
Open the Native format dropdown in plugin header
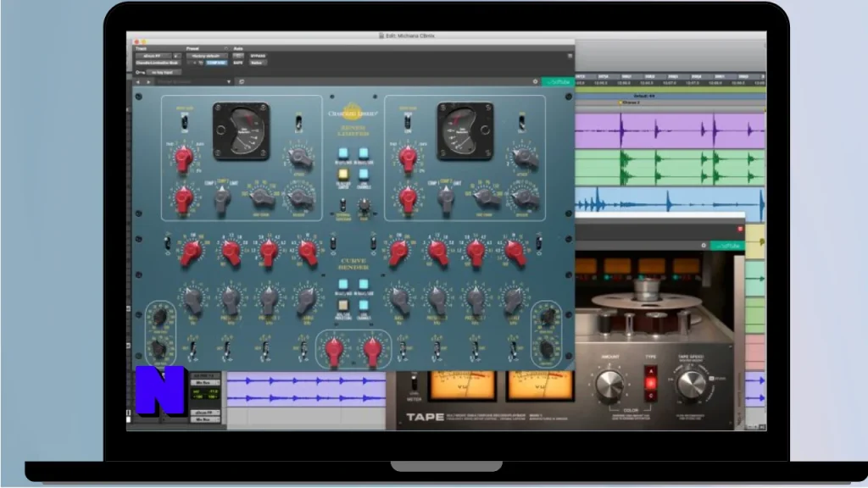pyautogui.click(x=256, y=63)
